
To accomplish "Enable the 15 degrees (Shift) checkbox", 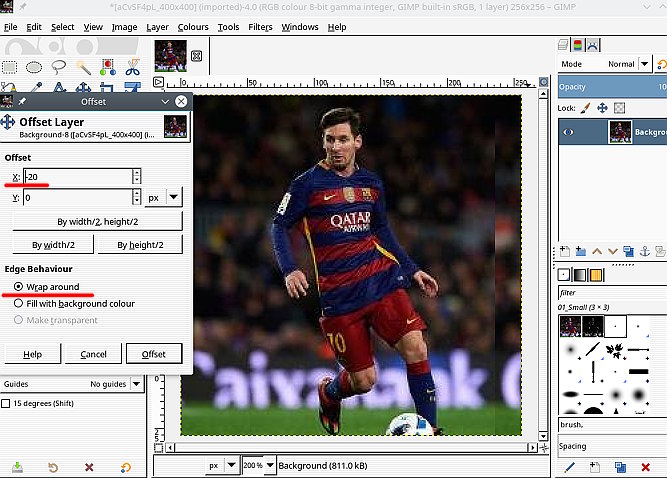I will pos(7,403).
